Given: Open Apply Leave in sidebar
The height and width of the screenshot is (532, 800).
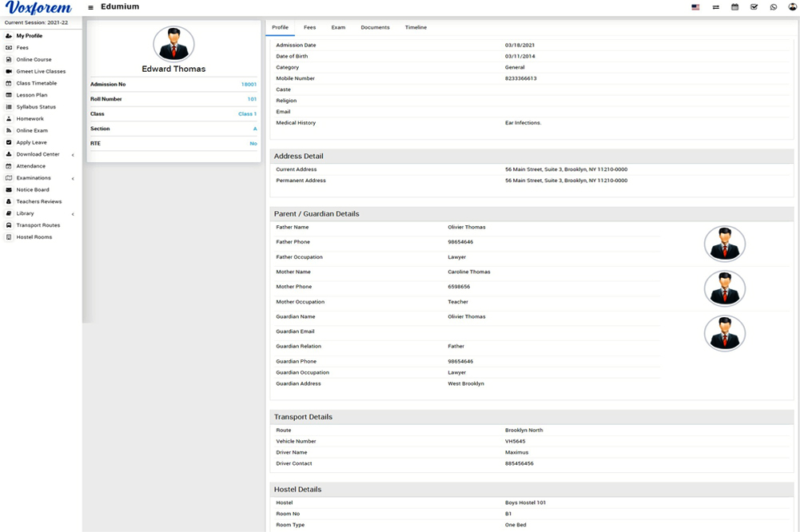Looking at the screenshot, I should coord(31,142).
